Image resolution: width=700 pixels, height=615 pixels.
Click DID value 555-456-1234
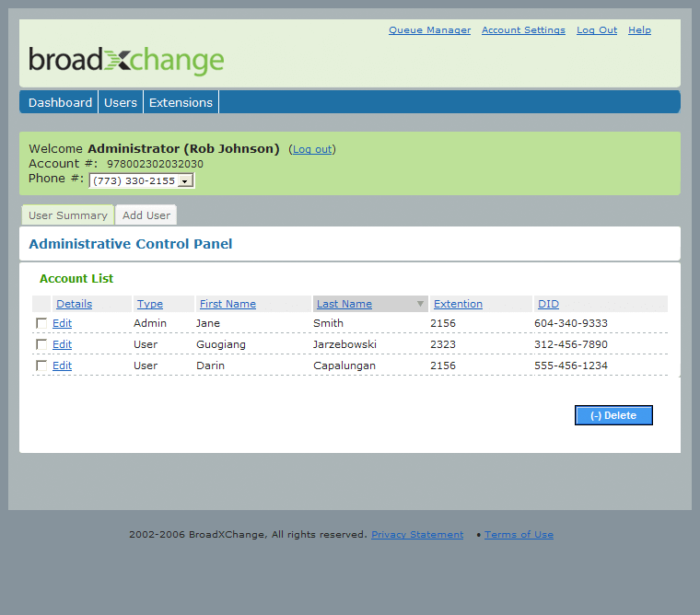[570, 366]
